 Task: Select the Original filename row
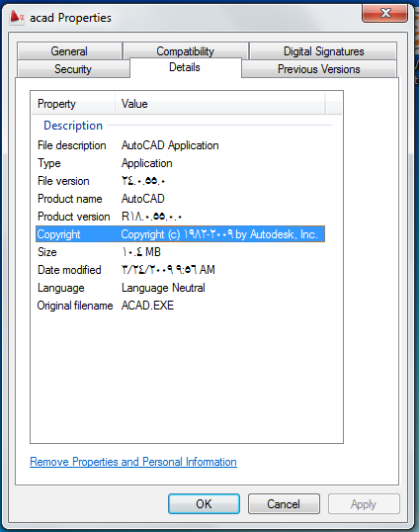(x=180, y=306)
